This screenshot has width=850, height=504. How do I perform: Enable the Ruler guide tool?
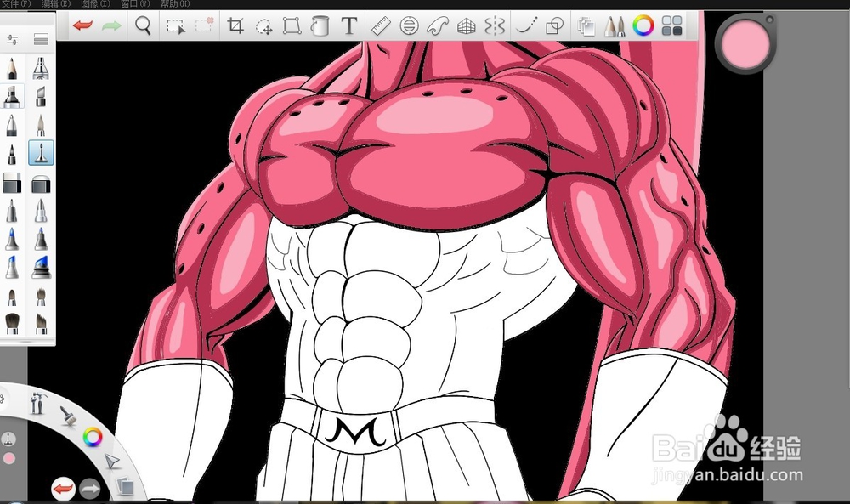point(381,25)
